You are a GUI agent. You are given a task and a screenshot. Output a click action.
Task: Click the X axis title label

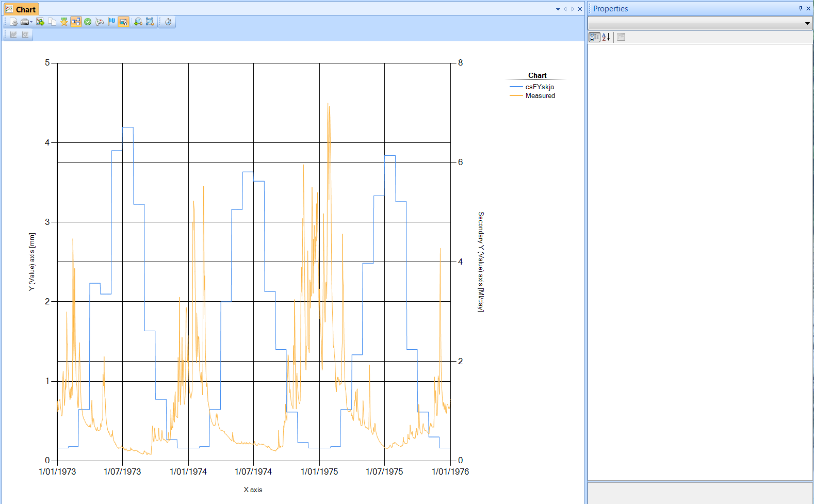(253, 490)
